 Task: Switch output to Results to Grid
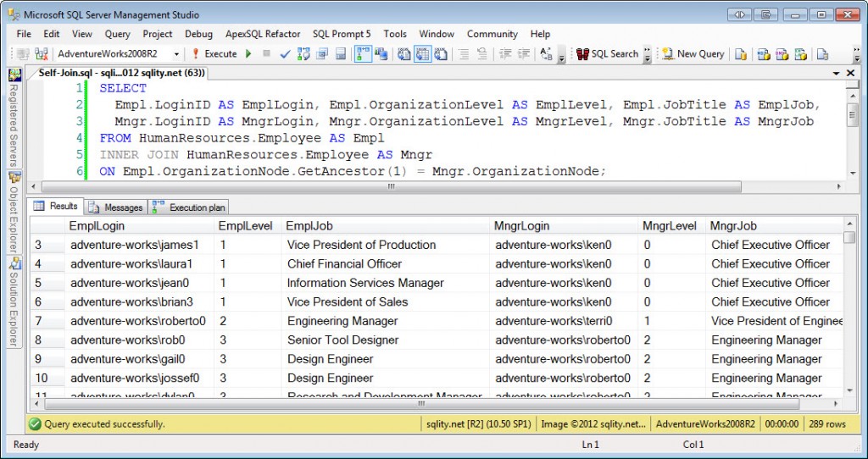[422, 53]
